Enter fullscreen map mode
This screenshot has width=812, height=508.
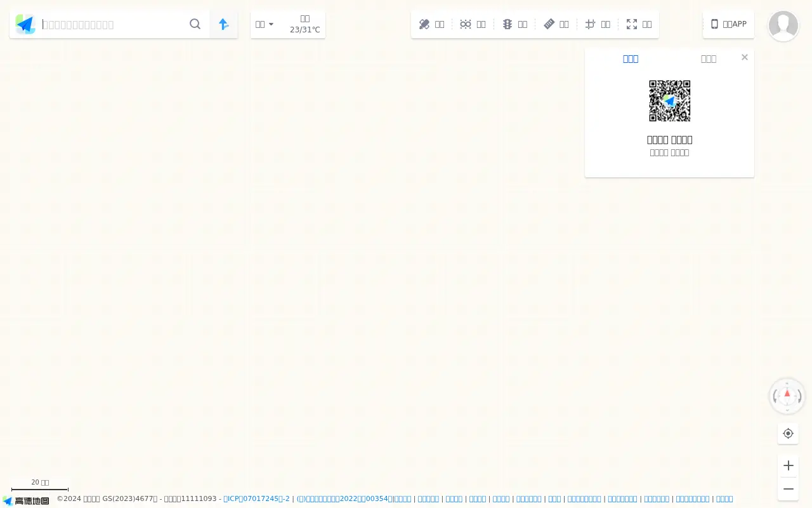[x=639, y=24]
